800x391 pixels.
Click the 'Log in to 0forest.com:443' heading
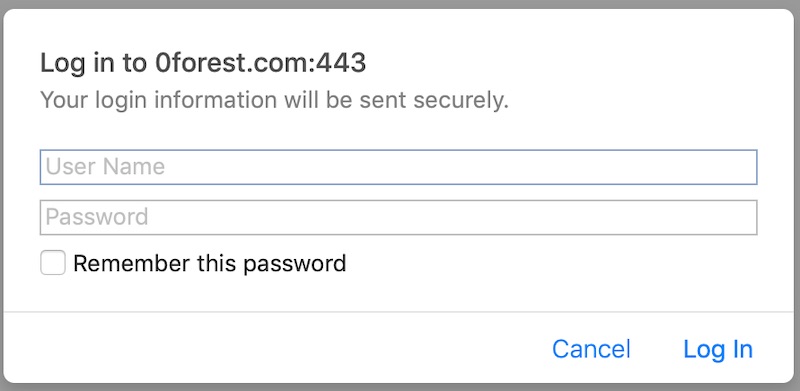203,64
